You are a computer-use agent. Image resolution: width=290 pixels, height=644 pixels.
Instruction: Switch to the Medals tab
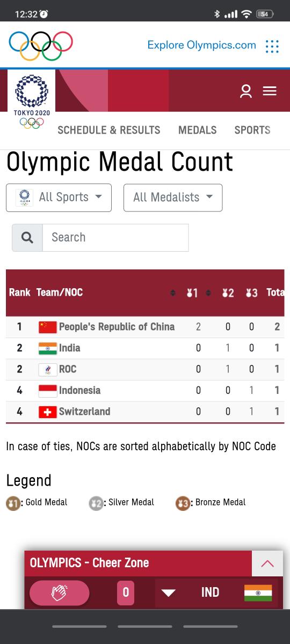tap(198, 130)
